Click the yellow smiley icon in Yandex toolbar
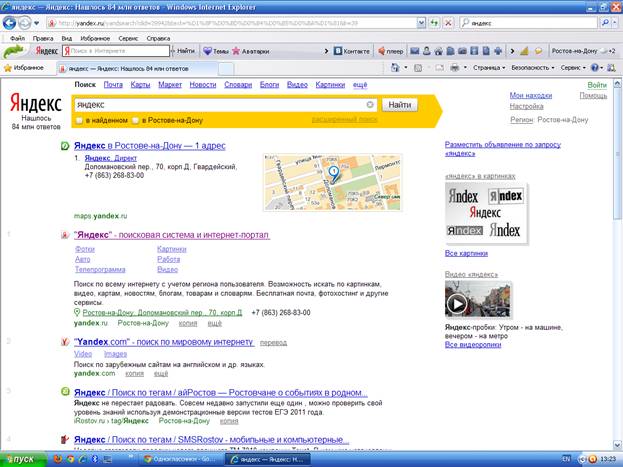The width and height of the screenshot is (623, 467). coord(538,51)
